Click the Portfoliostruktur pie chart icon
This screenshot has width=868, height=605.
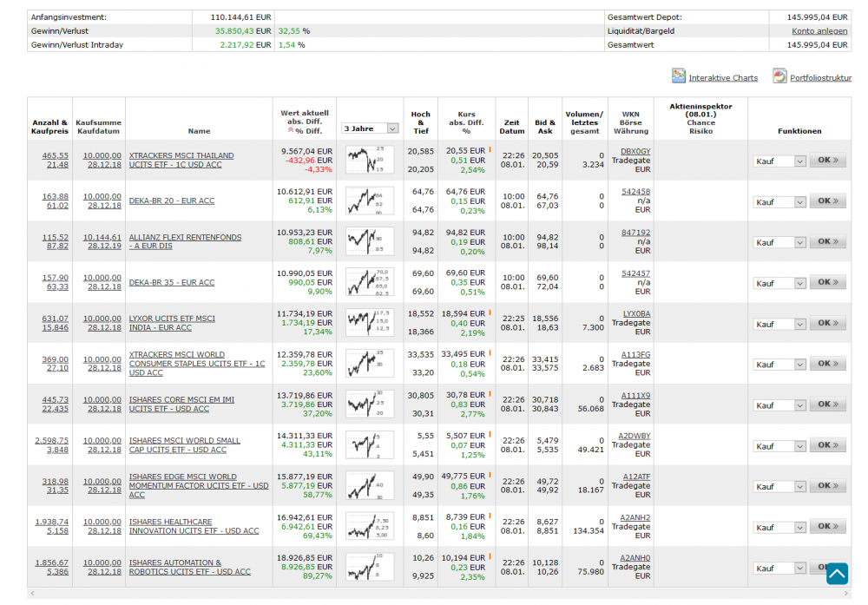(779, 76)
